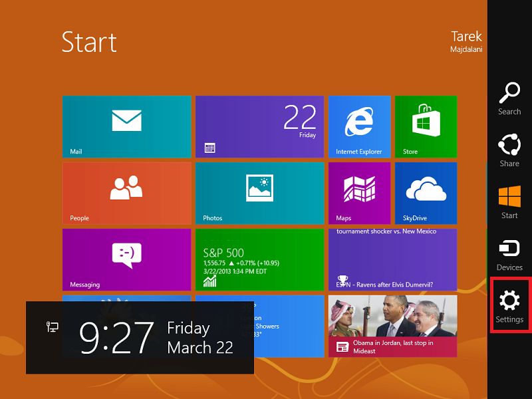
Task: Open the People tile
Action: point(126,193)
